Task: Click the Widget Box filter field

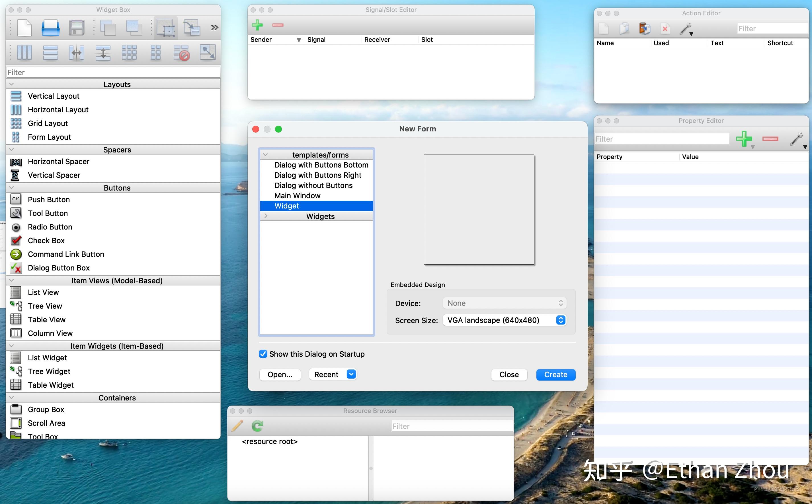Action: tap(113, 72)
